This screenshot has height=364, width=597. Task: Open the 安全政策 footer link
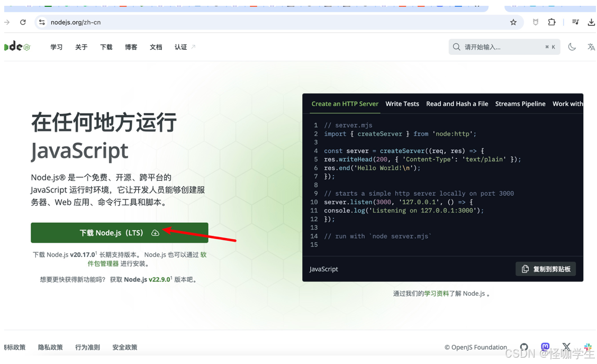[124, 347]
